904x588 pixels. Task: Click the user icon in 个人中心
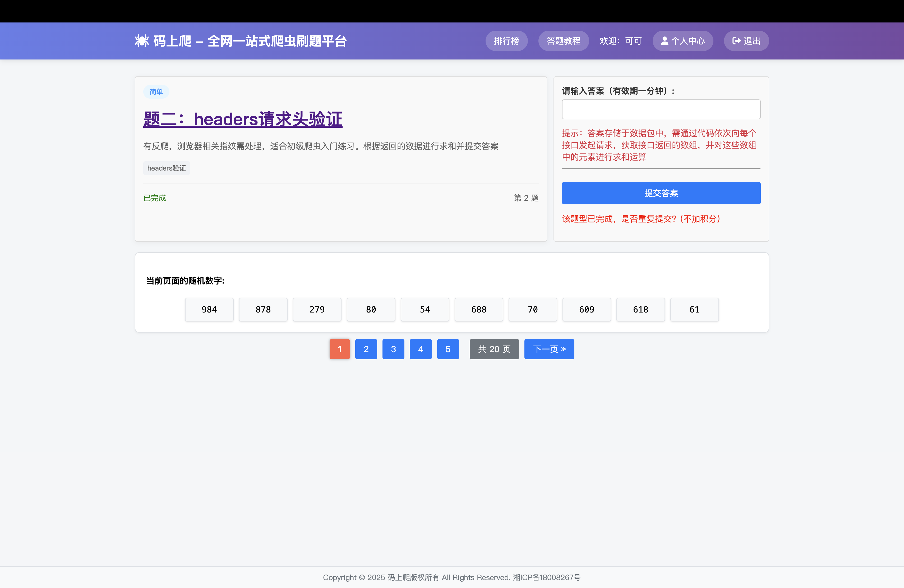pos(664,41)
